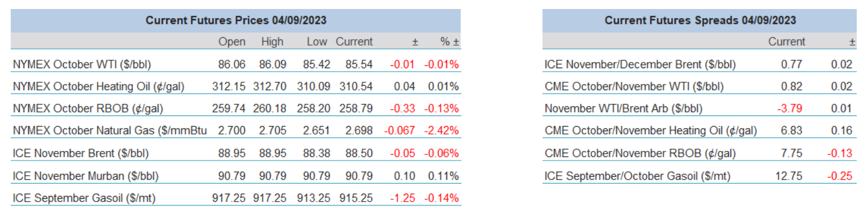
Task: Click the Low column header
Action: (318, 42)
